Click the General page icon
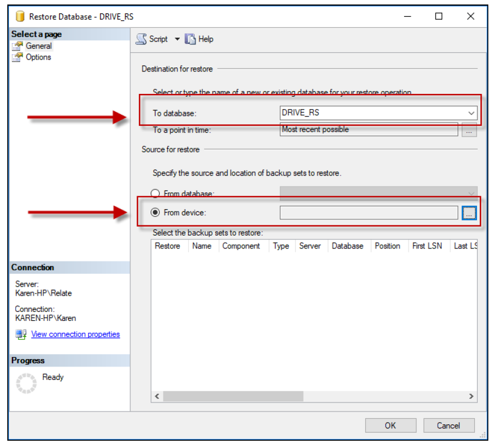This screenshot has width=499, height=448. (x=17, y=46)
